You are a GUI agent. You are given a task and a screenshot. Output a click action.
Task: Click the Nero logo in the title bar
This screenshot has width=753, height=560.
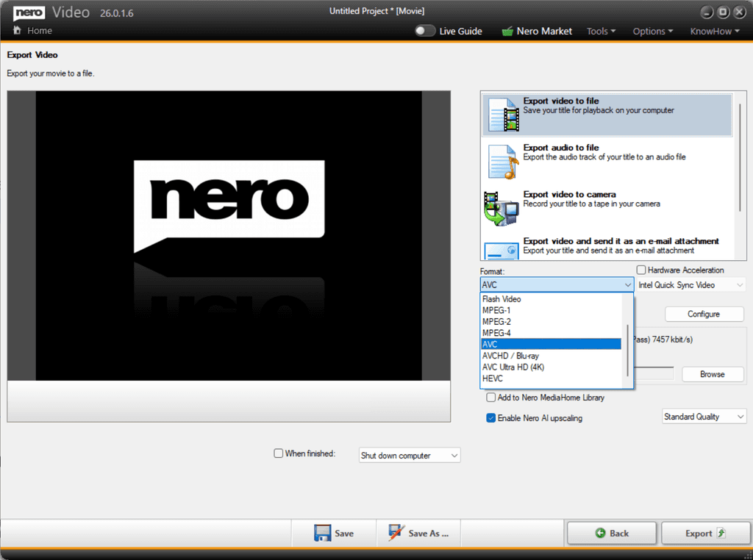(28, 12)
